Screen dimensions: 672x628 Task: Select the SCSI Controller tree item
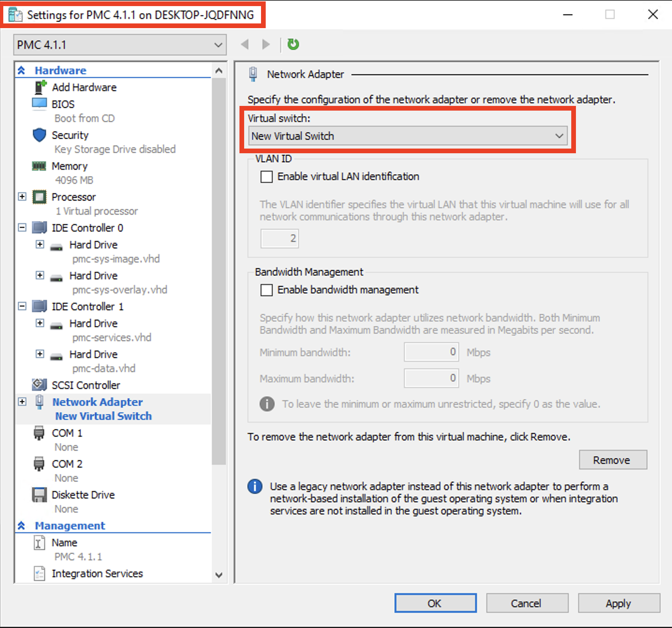pos(86,385)
